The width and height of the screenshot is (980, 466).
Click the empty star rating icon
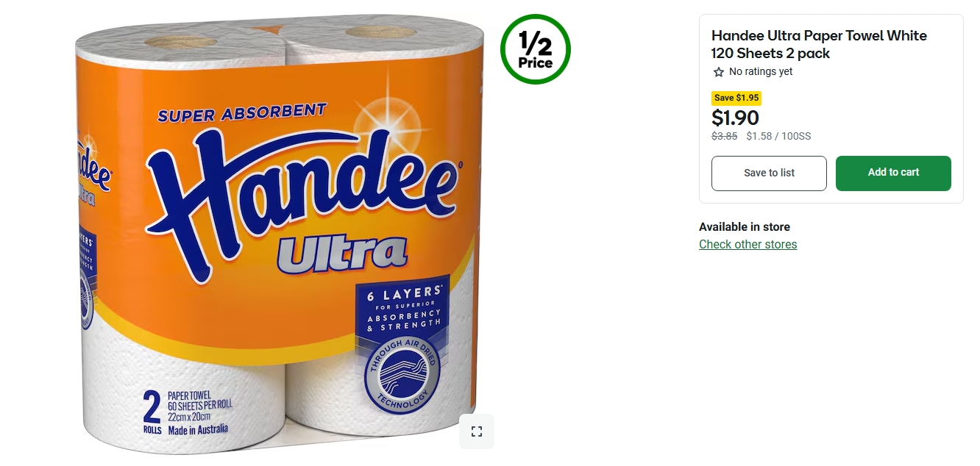[719, 72]
